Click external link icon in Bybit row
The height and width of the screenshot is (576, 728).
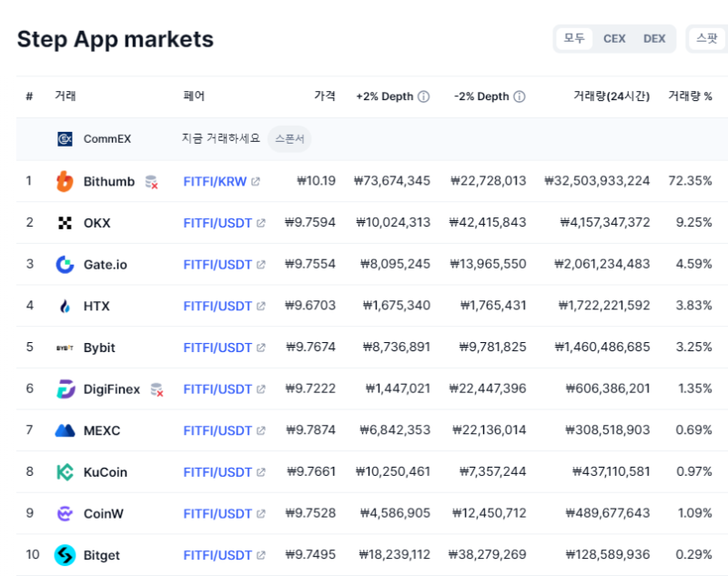coord(261,348)
